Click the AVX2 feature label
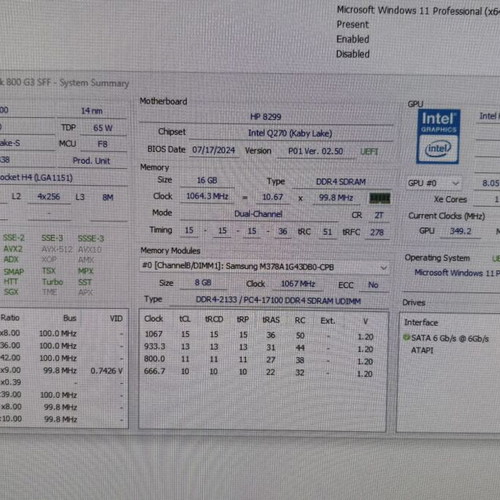This screenshot has height=500, width=500. (x=13, y=249)
